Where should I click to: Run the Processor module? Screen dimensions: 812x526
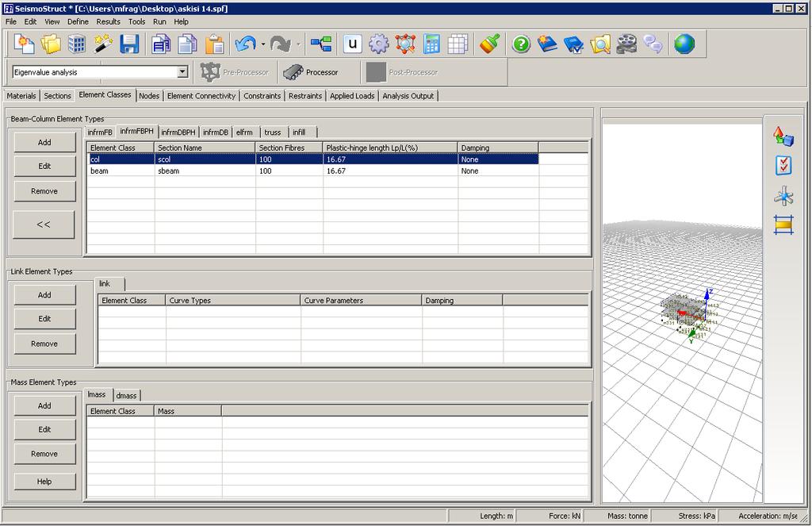[311, 72]
